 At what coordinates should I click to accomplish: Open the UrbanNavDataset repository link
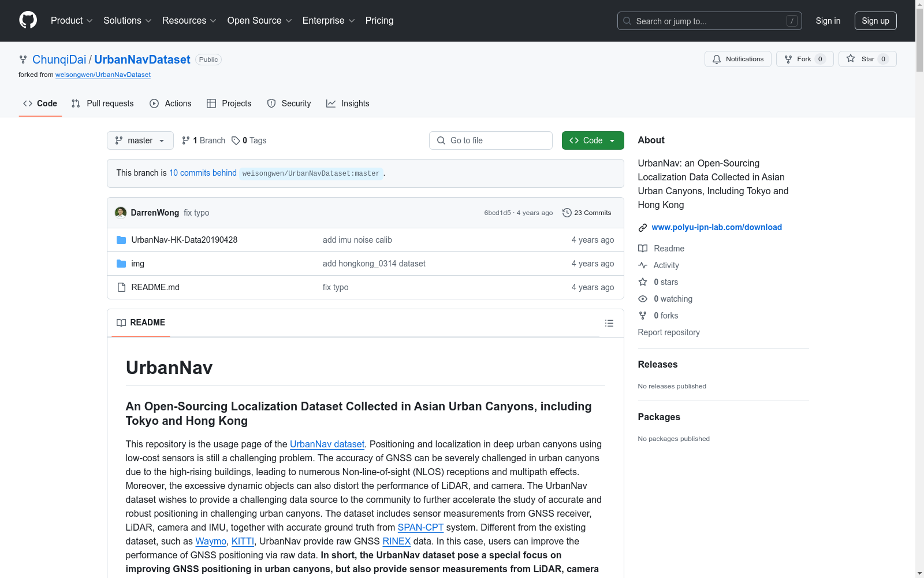pos(142,60)
